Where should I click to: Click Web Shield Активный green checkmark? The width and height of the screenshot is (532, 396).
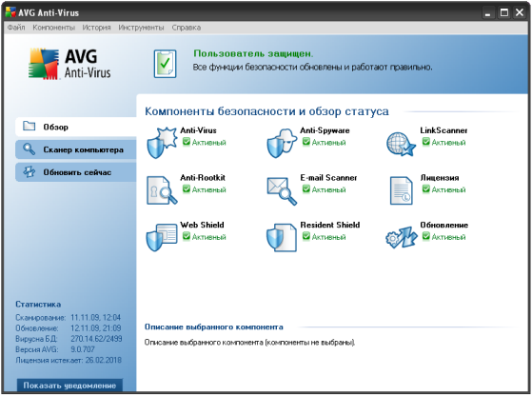[187, 236]
